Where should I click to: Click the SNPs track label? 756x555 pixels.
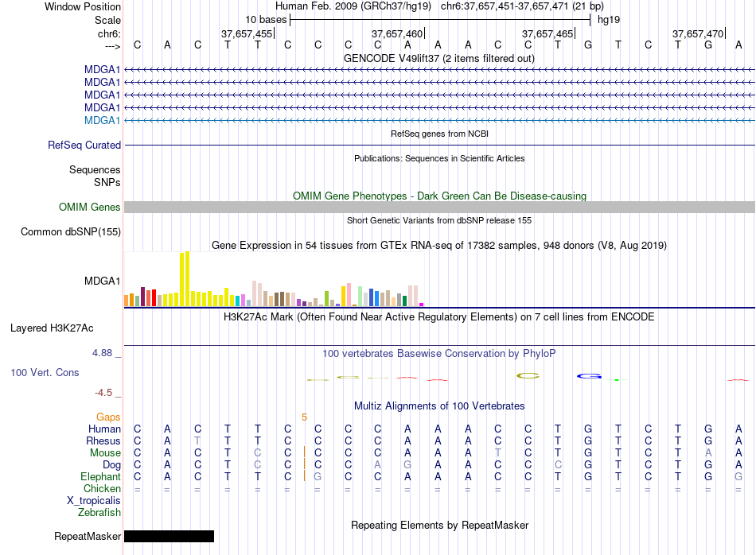[107, 182]
